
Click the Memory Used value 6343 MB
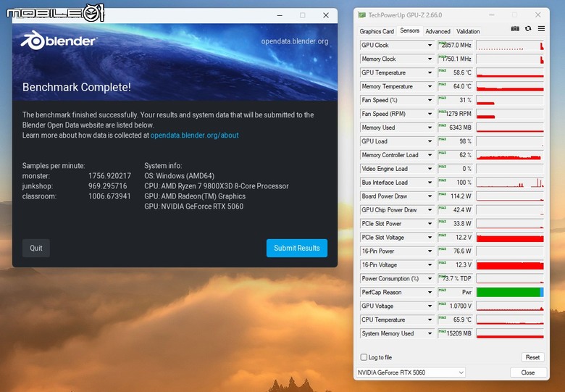[456, 128]
